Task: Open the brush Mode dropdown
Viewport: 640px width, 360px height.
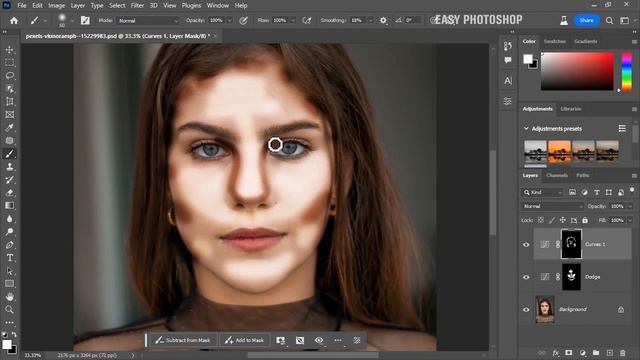Action: 148,20
